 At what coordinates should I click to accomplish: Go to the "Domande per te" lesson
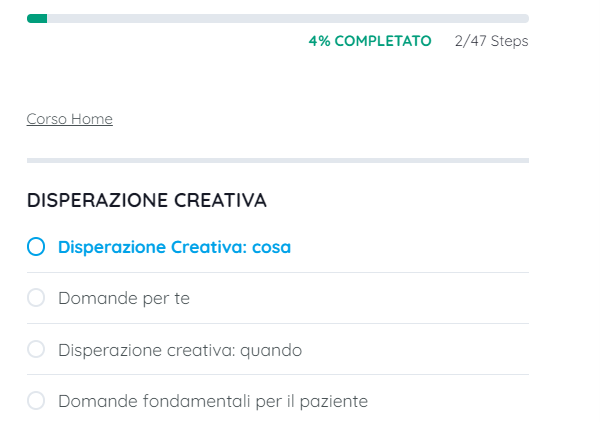coord(124,298)
